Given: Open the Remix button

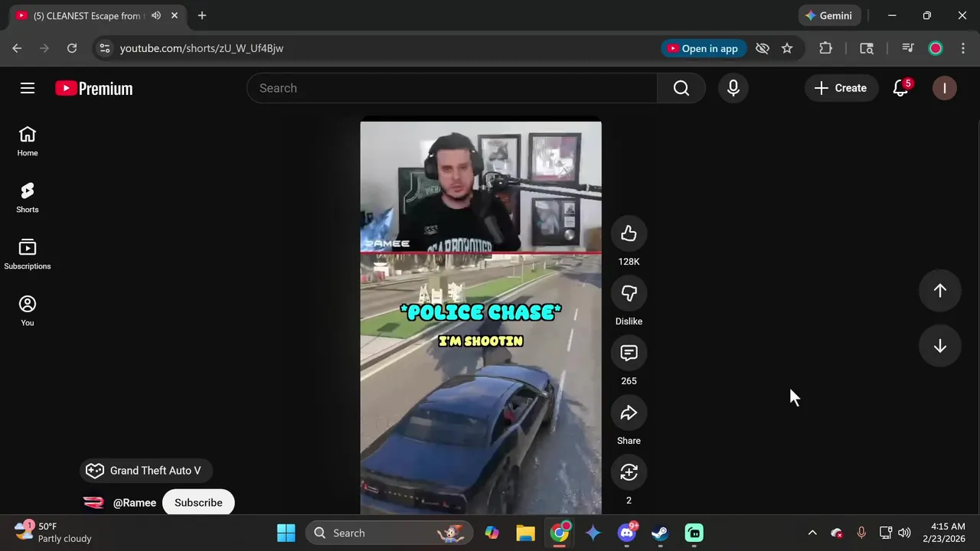Looking at the screenshot, I should [x=629, y=473].
